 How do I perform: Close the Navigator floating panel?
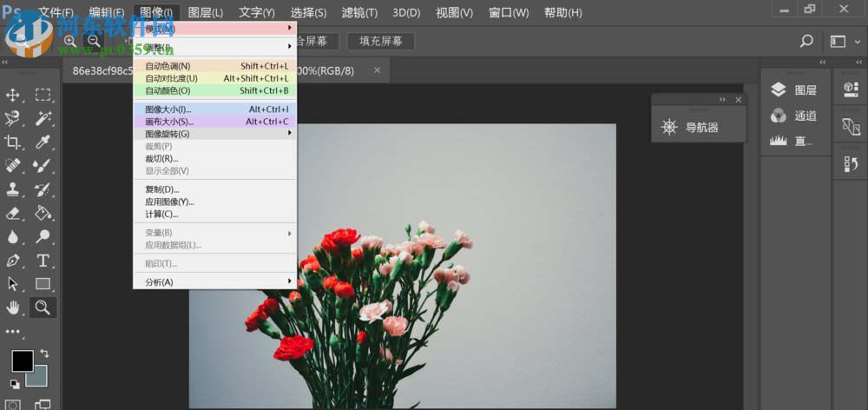tap(739, 100)
